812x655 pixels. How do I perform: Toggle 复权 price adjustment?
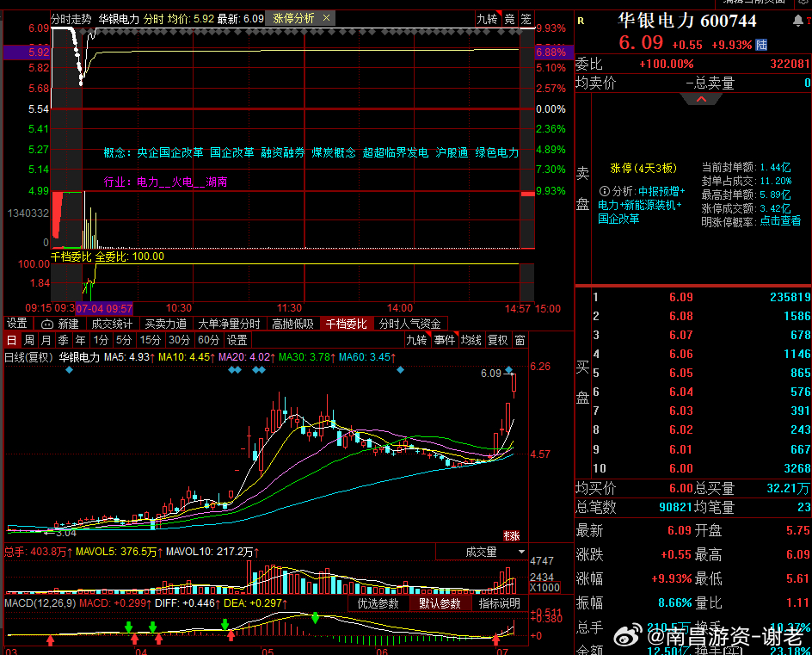click(x=498, y=340)
